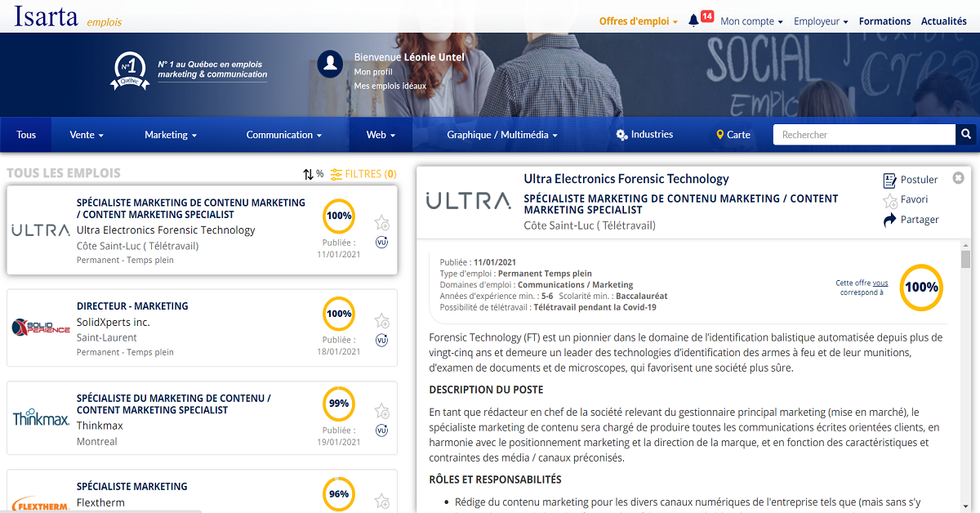Click in the Rechercher search field
This screenshot has width=980, height=513.
pyautogui.click(x=864, y=135)
